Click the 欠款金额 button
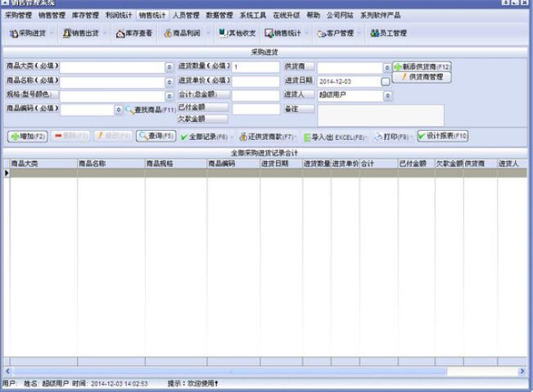This screenshot has height=392, width=533. (202, 119)
